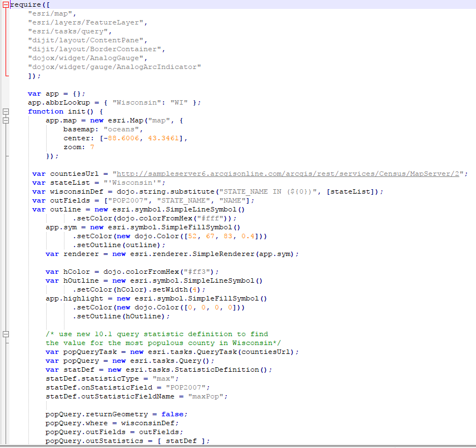Viewport: 476px width, 448px height.
Task: Click the "esri/map" module string
Action: tap(50, 14)
